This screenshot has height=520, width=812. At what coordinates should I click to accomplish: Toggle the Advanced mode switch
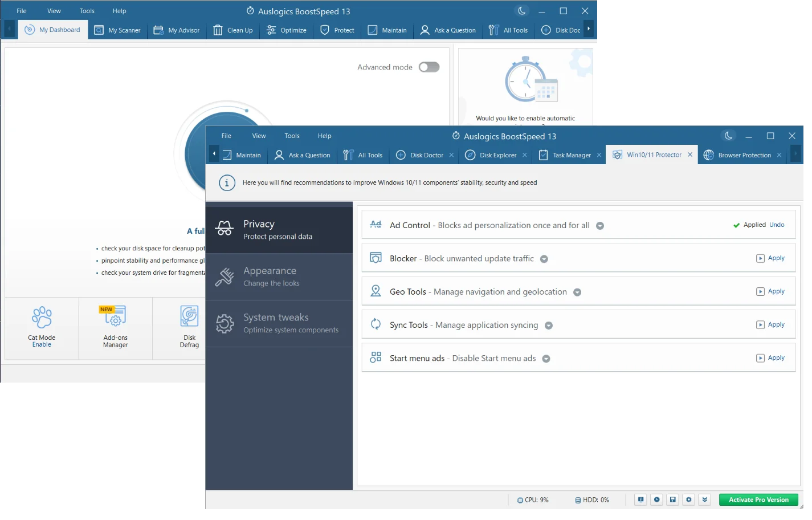(x=429, y=67)
